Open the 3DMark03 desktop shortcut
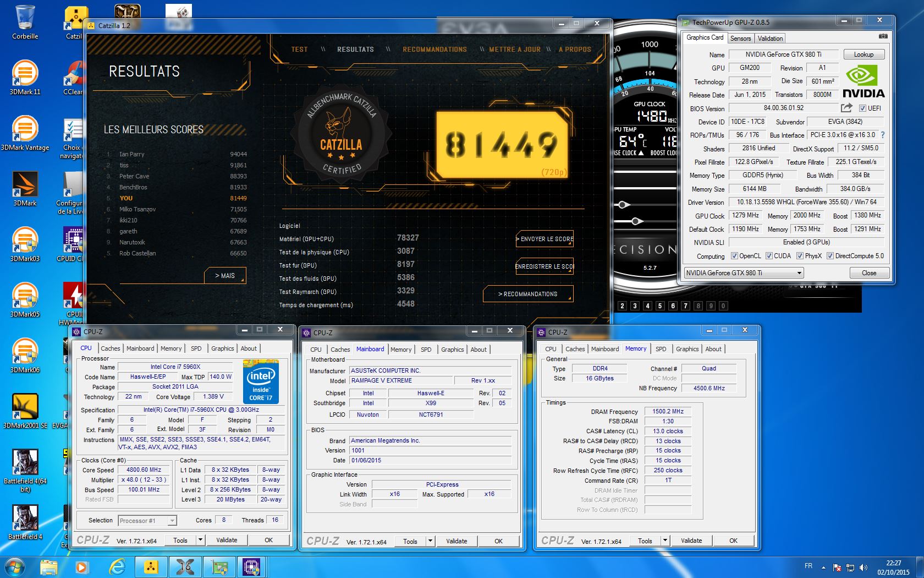This screenshot has width=924, height=578. (25, 244)
